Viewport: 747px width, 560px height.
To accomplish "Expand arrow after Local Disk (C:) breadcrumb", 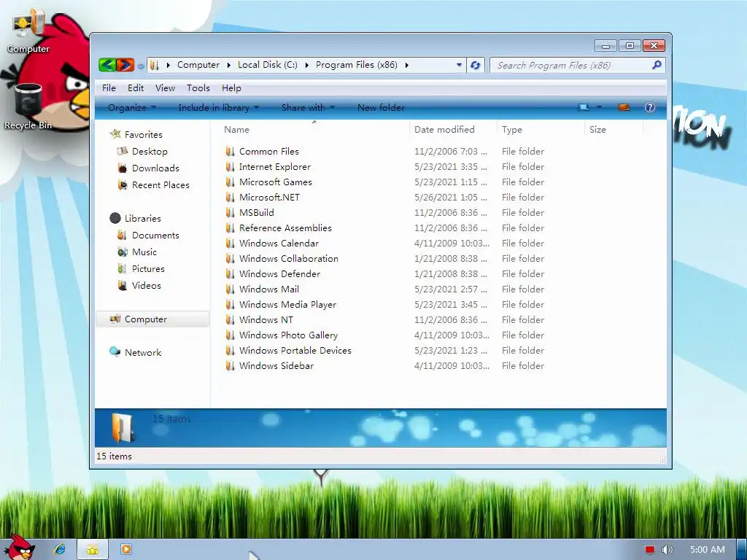I will 307,65.
